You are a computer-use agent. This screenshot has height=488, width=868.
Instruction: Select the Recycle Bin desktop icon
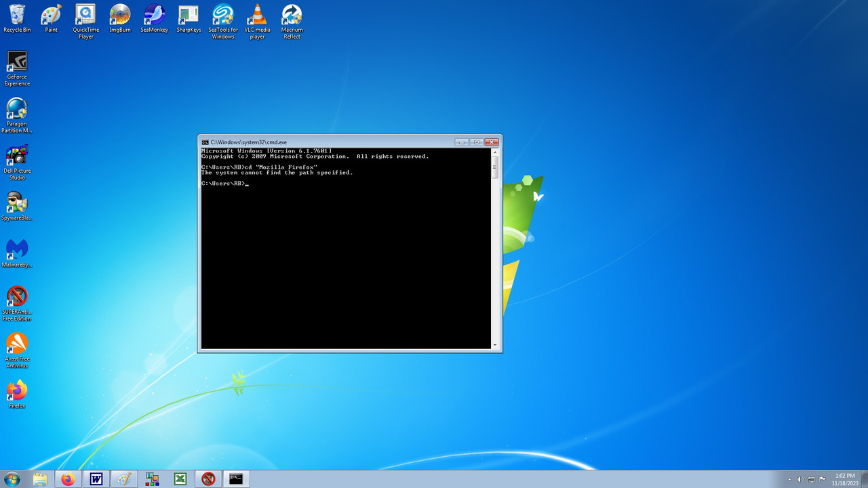coord(17,19)
